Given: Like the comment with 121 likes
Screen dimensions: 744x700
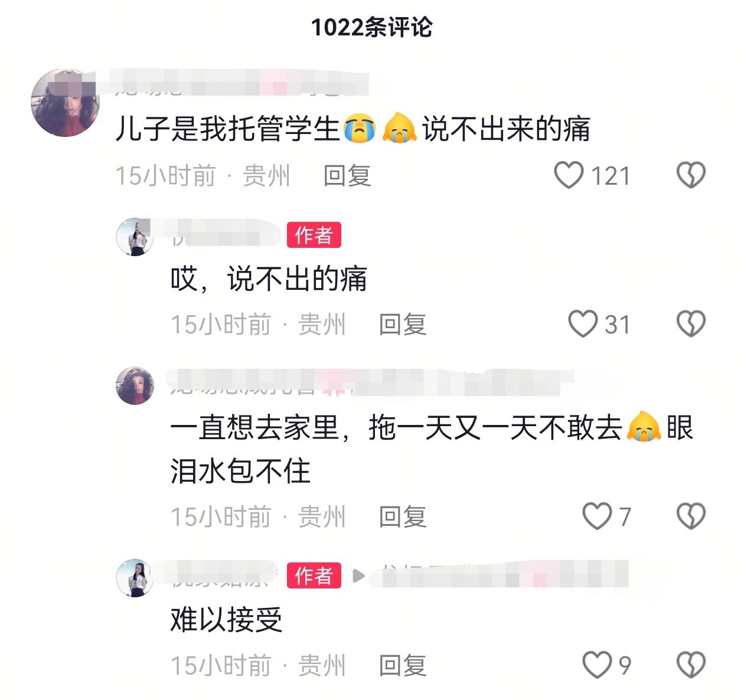Looking at the screenshot, I should click(x=569, y=175).
